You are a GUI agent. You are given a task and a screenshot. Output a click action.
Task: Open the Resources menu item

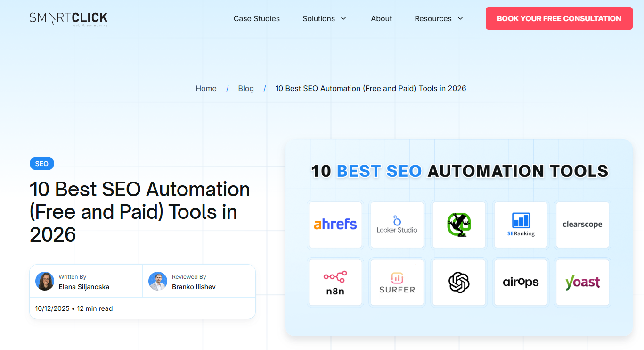(x=433, y=19)
